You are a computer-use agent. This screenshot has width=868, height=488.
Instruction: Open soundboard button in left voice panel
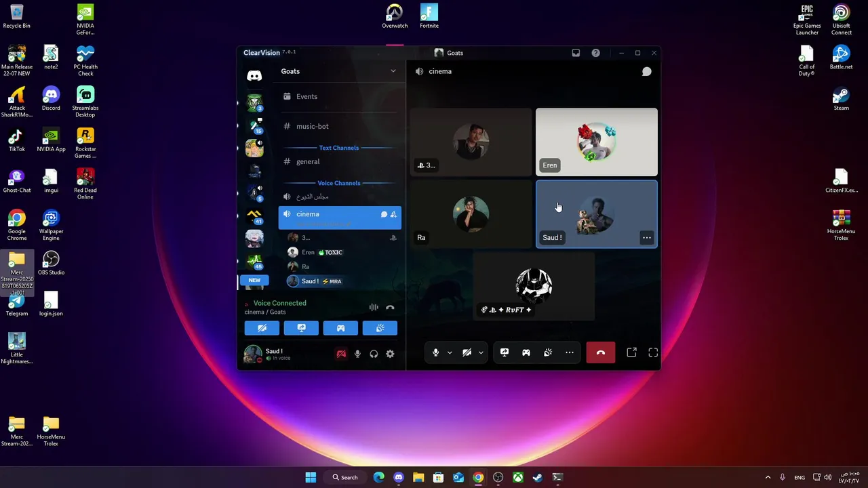[x=380, y=328]
